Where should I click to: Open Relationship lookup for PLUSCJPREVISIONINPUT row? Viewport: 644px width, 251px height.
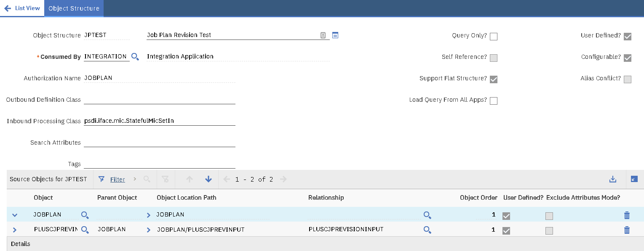coord(428,230)
